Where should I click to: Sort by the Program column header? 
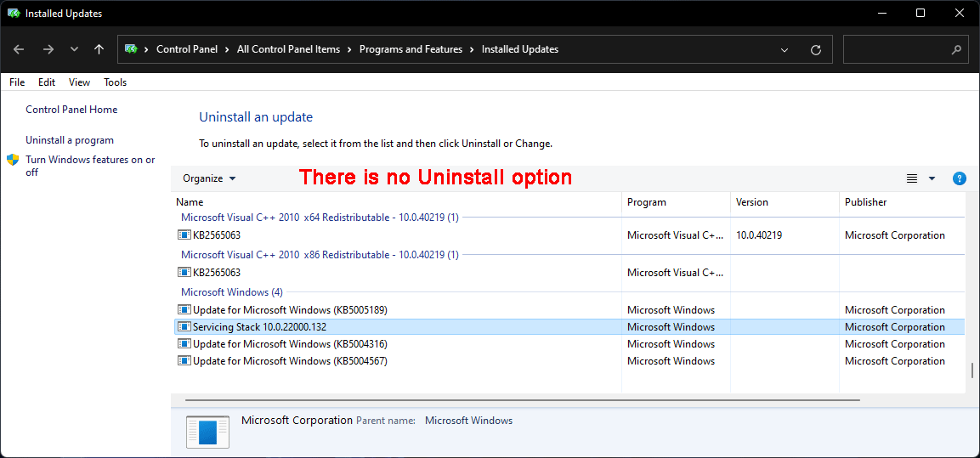pyautogui.click(x=676, y=202)
